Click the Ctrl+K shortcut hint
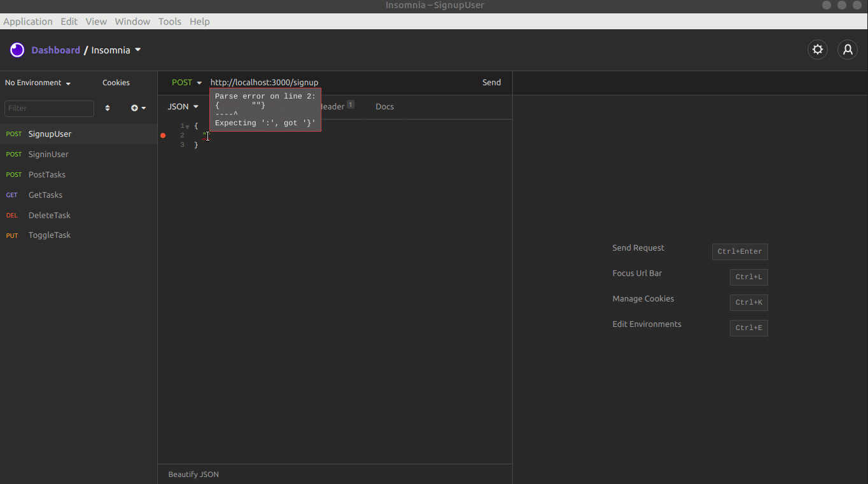 [748, 303]
